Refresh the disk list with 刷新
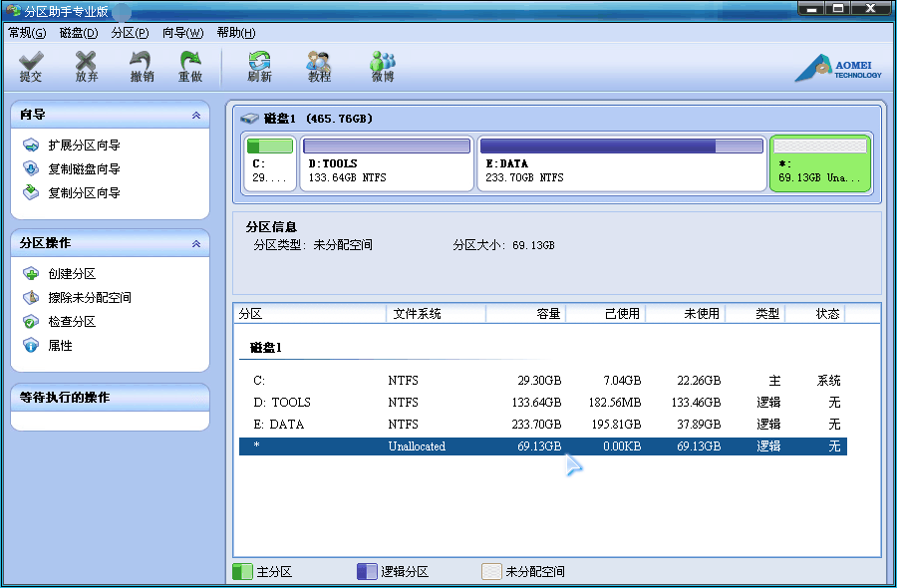 (258, 66)
